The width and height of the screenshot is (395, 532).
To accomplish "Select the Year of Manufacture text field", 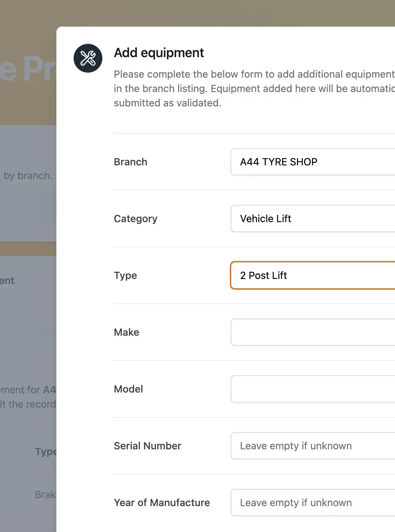I will pyautogui.click(x=313, y=503).
